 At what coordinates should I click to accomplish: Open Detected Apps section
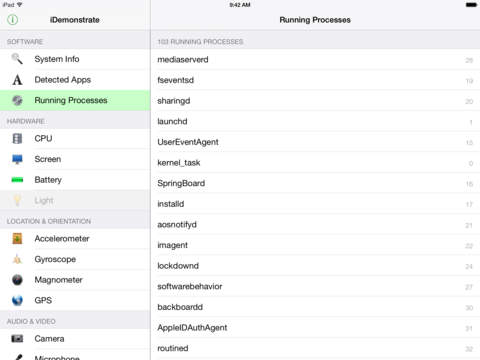[75, 80]
